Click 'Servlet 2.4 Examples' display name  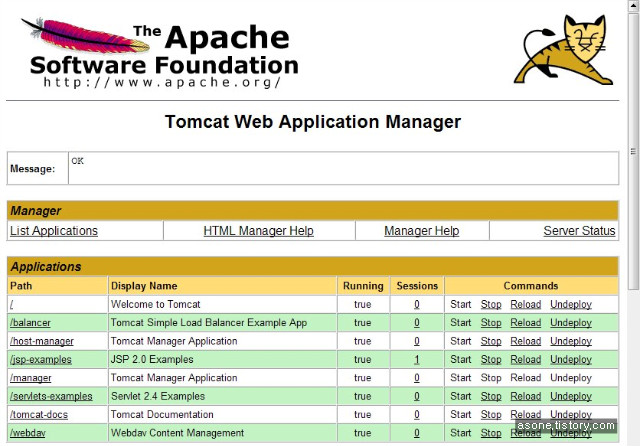point(158,396)
